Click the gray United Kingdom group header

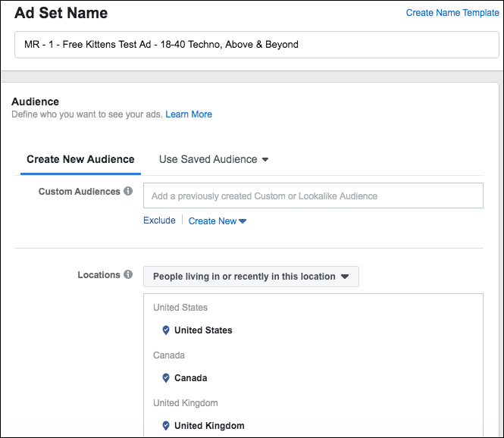click(x=186, y=403)
